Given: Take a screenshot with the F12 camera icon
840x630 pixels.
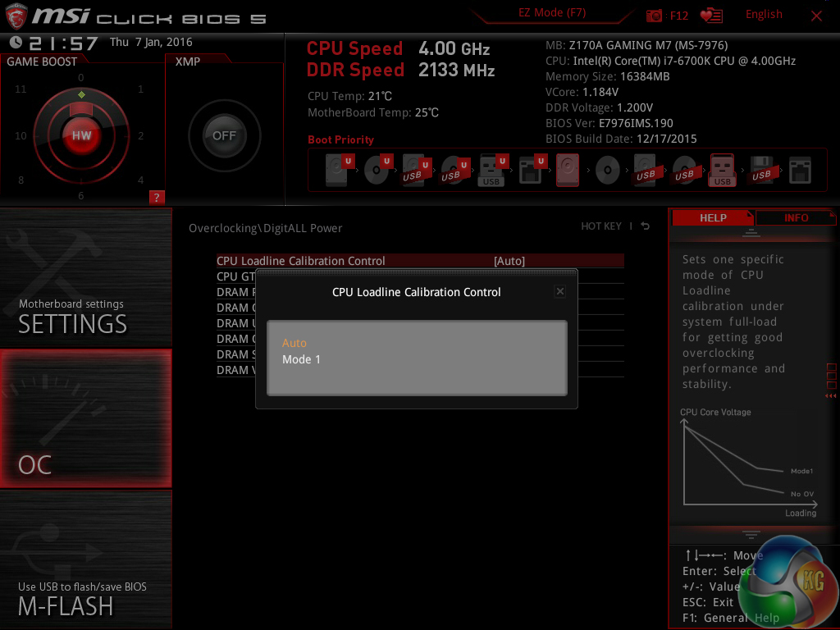Looking at the screenshot, I should pos(654,16).
